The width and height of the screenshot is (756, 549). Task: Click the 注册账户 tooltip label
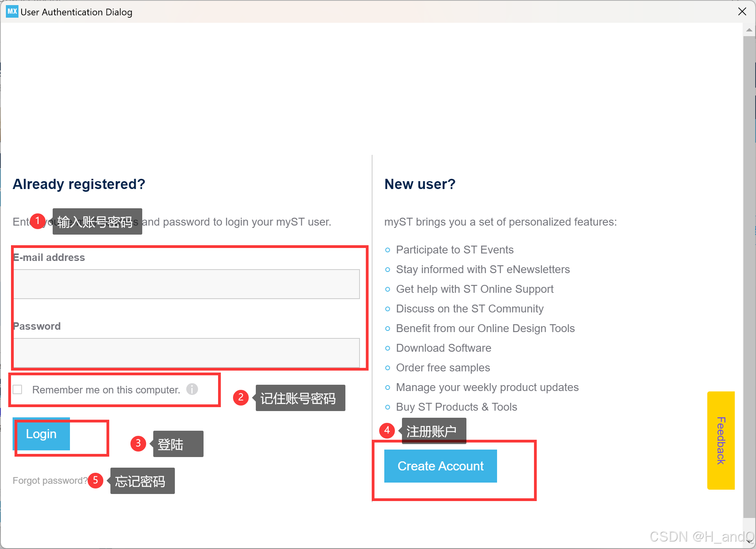tap(433, 431)
